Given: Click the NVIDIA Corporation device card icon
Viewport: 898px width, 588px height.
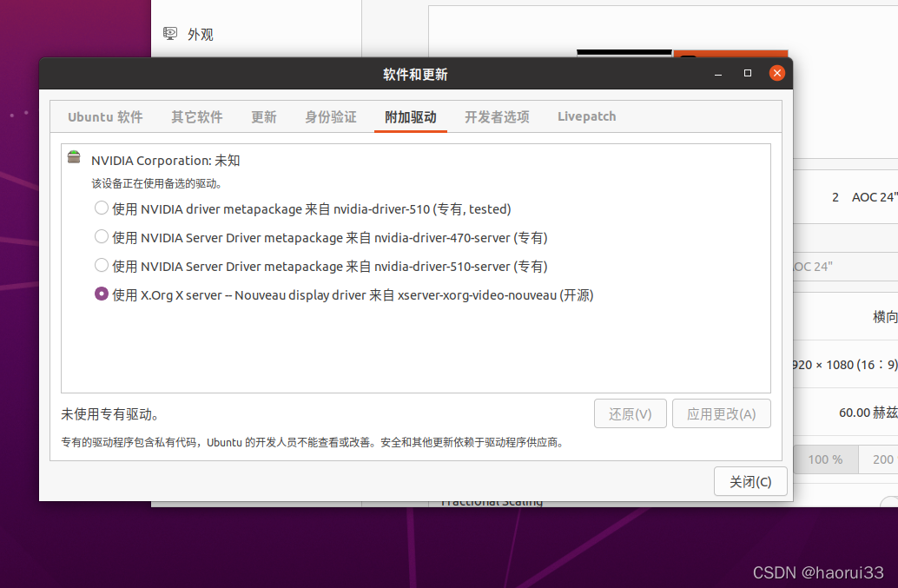Looking at the screenshot, I should coord(74,157).
